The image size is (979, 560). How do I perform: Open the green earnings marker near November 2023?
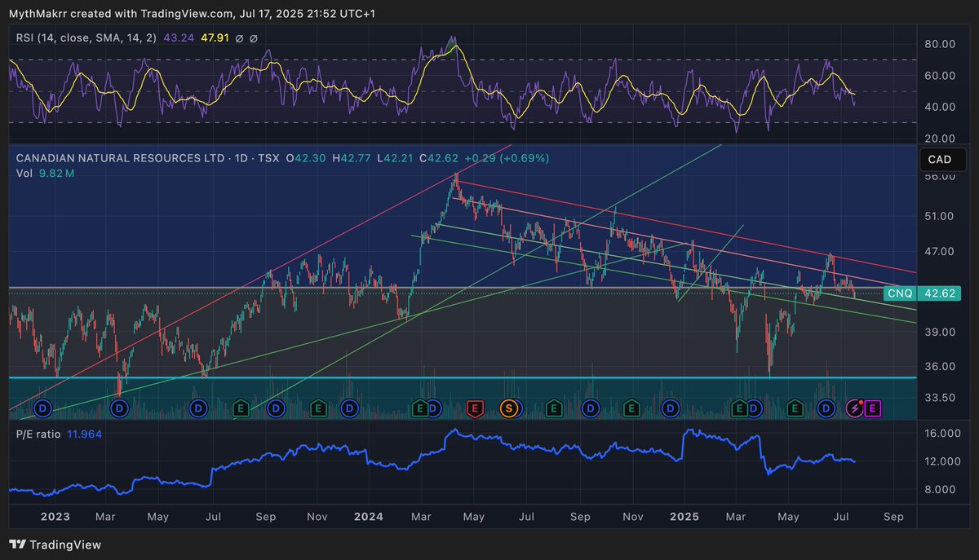pos(318,407)
